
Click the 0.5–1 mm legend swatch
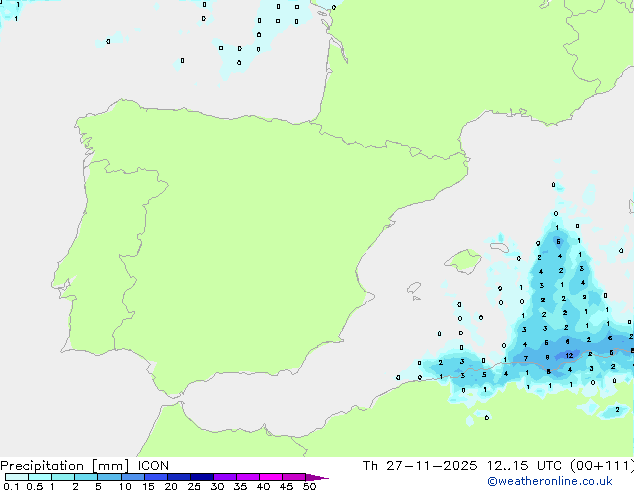coord(40,477)
